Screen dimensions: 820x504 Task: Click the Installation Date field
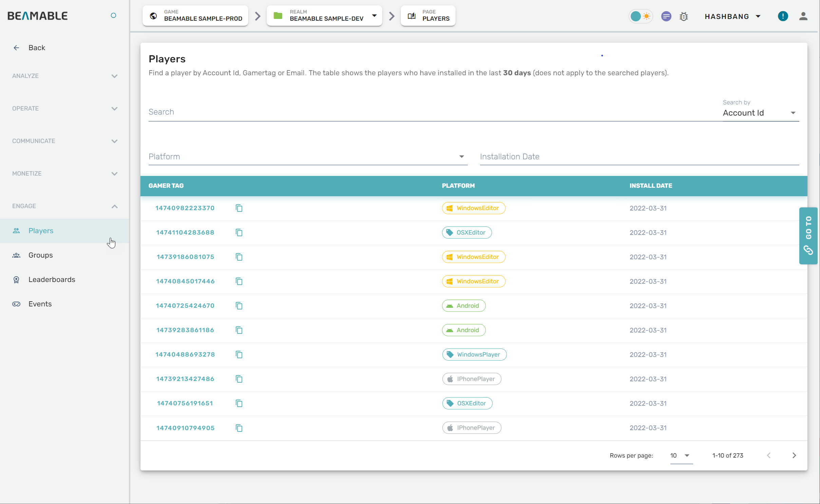(x=639, y=157)
